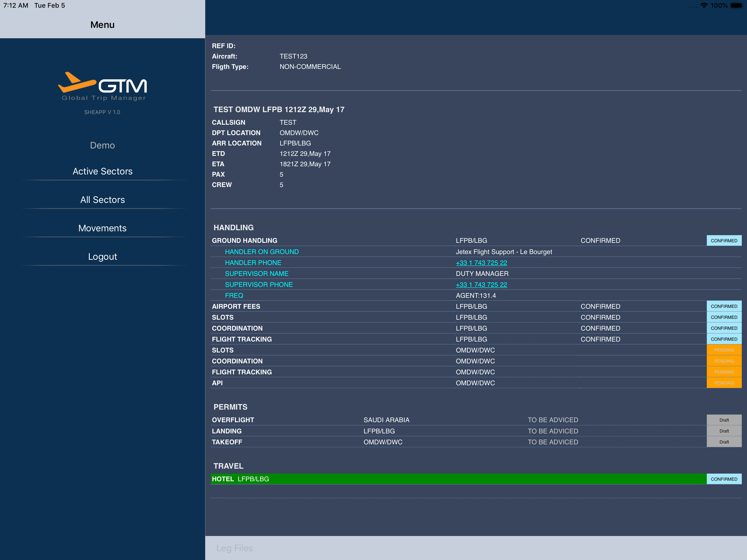747x560 pixels.
Task: Click Draft badge for Takeoff permit
Action: coord(724,442)
